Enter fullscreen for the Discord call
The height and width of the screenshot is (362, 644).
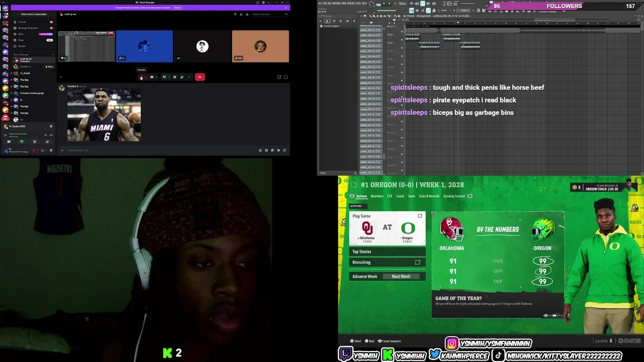286,77
